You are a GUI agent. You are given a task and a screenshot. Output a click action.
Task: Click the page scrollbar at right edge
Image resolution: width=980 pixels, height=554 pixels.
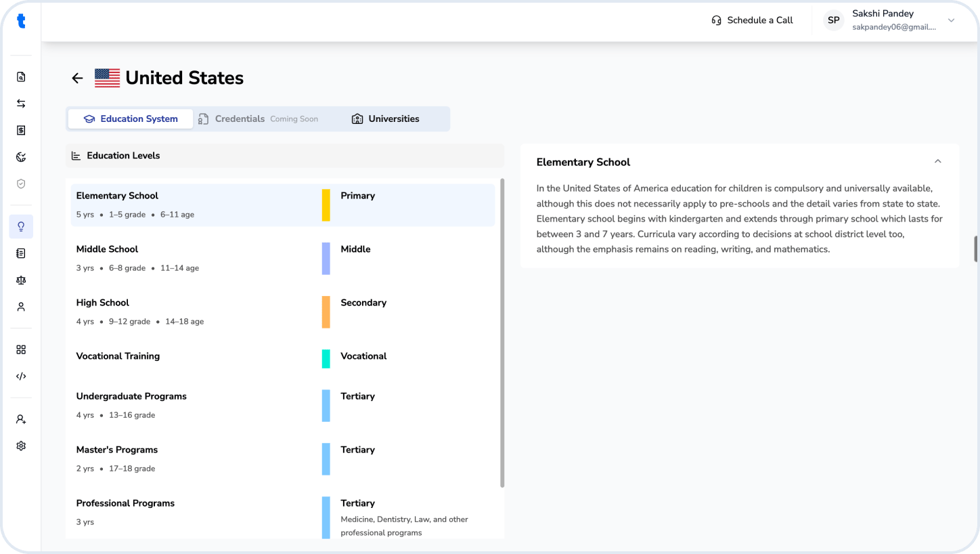[976, 249]
